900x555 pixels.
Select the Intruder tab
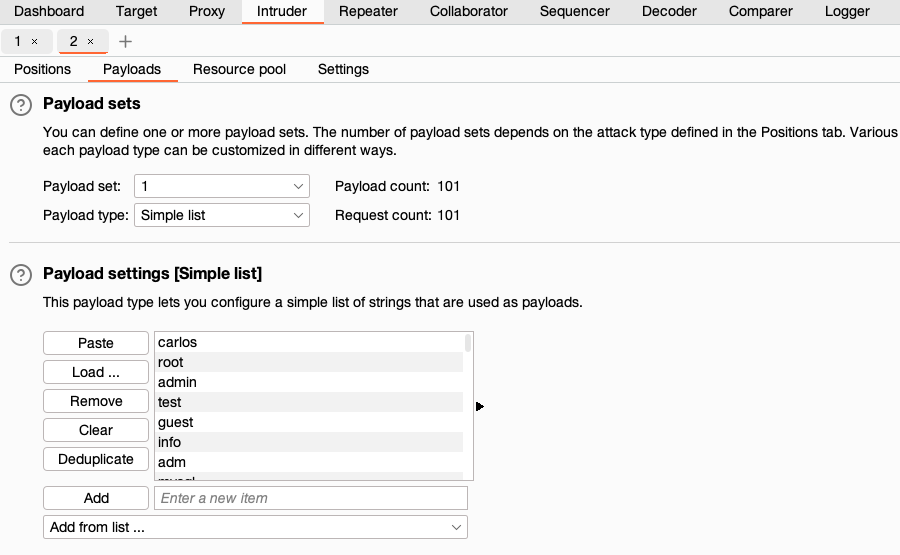pyautogui.click(x=282, y=11)
